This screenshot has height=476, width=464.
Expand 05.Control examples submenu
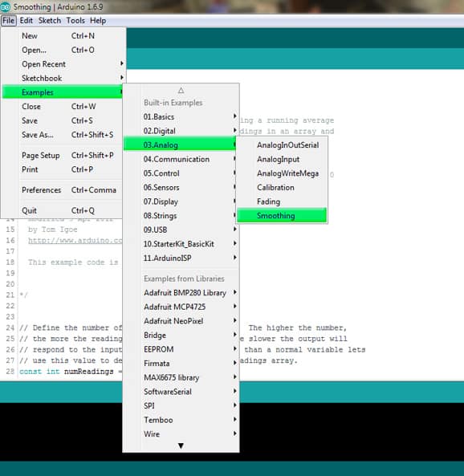181,173
